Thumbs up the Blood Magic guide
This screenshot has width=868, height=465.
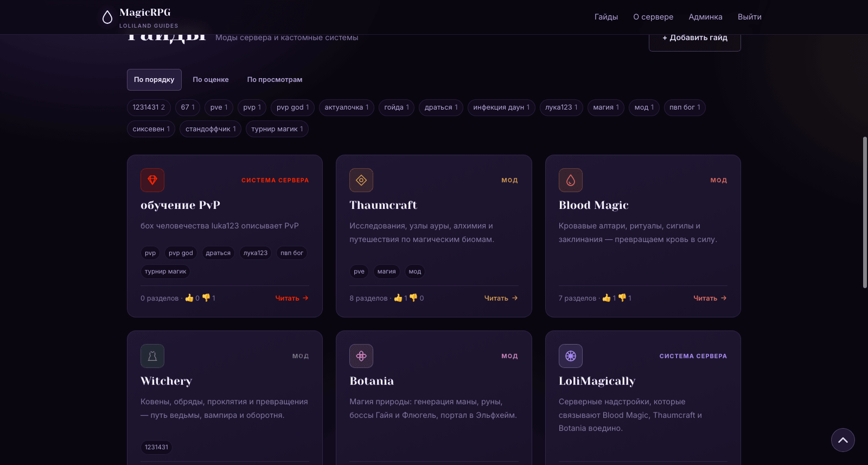(607, 298)
